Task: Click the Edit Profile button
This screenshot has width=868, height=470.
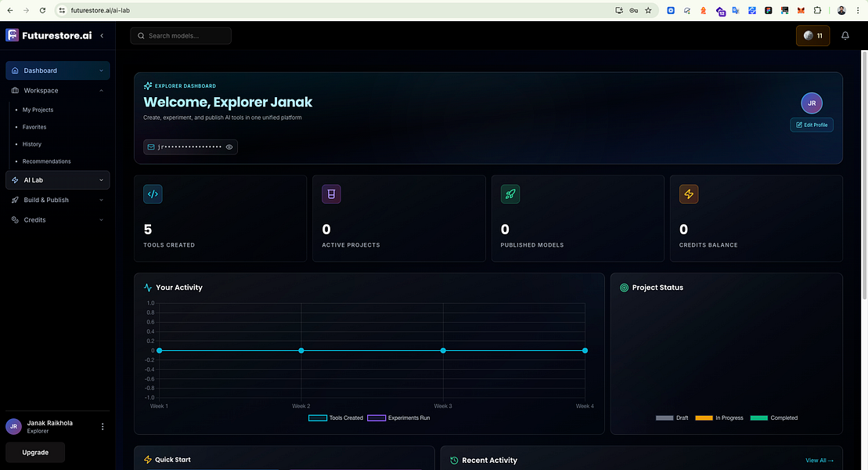Action: tap(812, 125)
